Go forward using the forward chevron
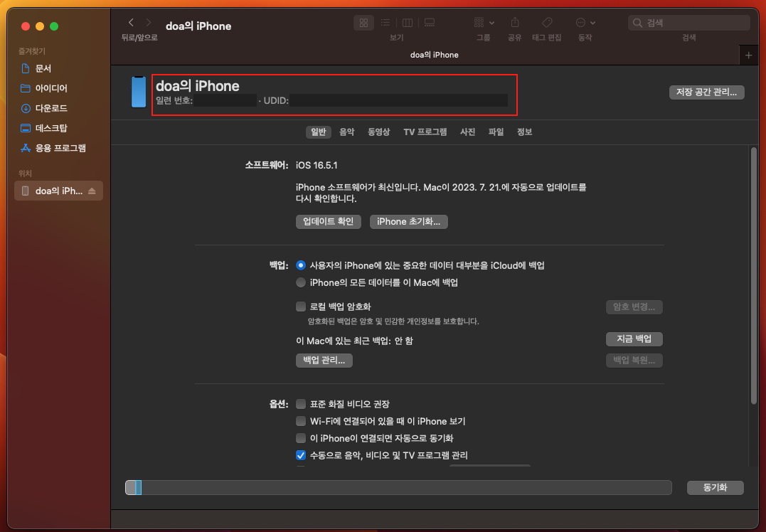The image size is (766, 532). 149,23
